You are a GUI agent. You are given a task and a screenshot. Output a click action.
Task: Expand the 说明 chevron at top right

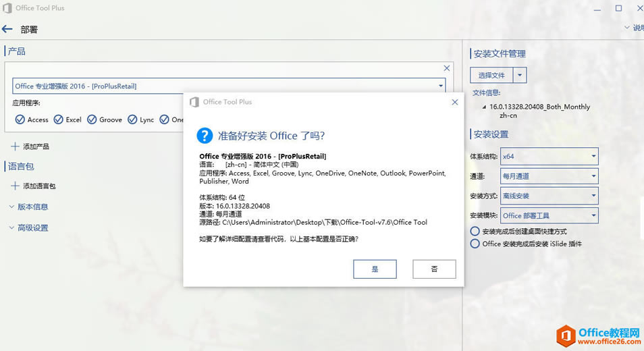click(626, 28)
